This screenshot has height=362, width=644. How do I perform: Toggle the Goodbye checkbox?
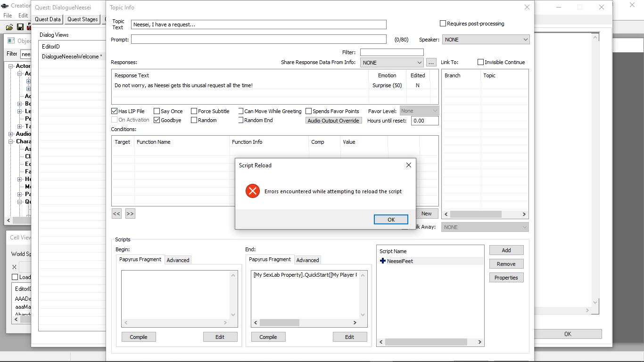pos(157,120)
